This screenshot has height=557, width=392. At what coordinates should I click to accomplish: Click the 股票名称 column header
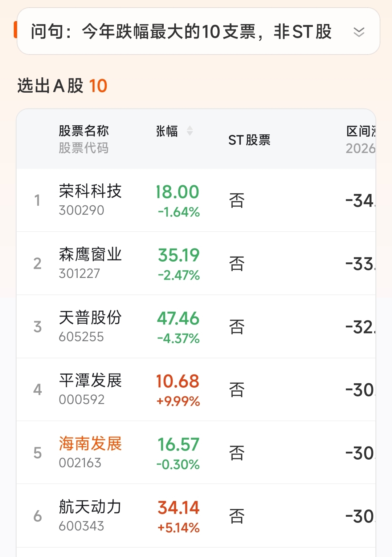[84, 131]
